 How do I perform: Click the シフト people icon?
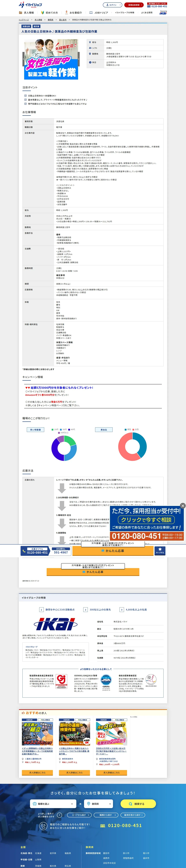pos(90,48)
